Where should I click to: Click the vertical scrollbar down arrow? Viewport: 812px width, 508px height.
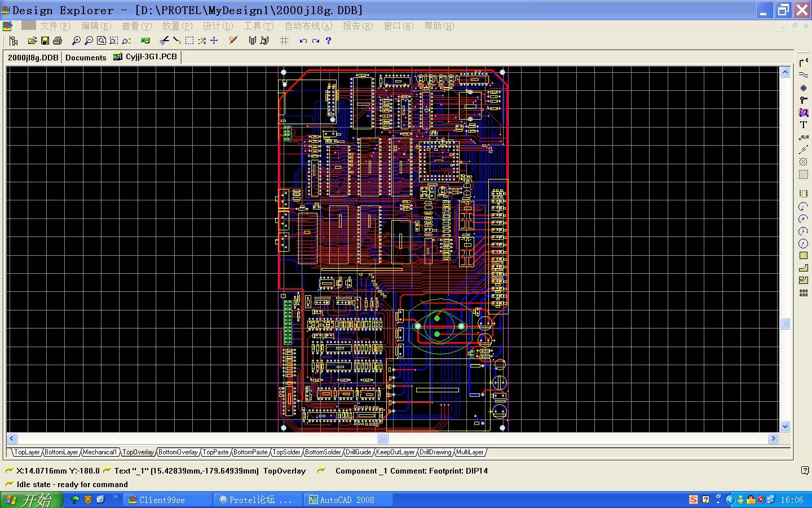click(x=785, y=426)
